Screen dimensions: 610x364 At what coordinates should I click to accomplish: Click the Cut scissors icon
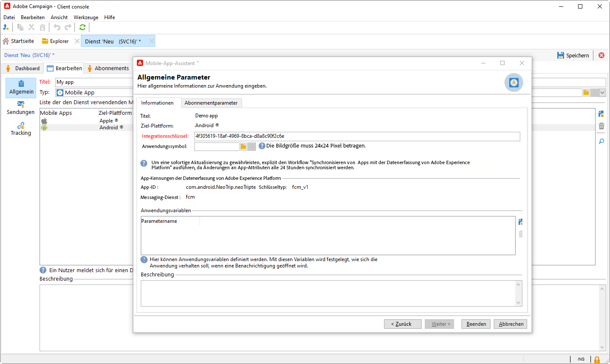pos(31,27)
